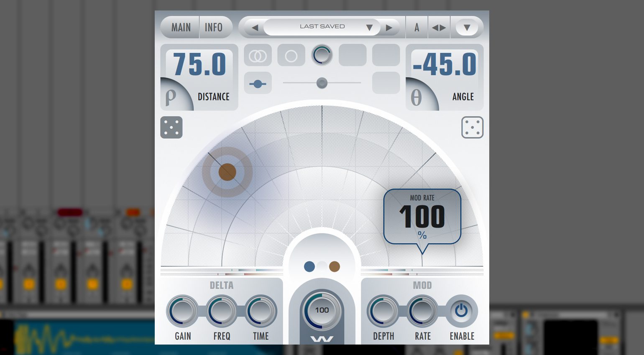
Task: Switch to the MAIN tab
Action: [181, 28]
